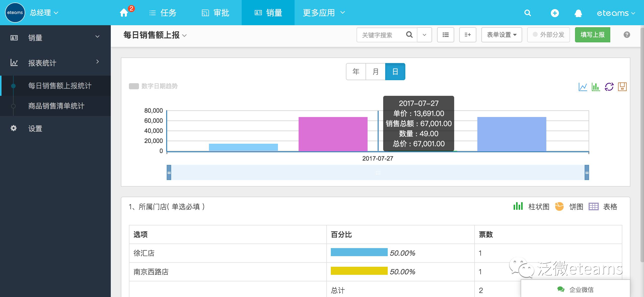The height and width of the screenshot is (297, 644).
Task: Switch chart to line graph icon
Action: 583,87
